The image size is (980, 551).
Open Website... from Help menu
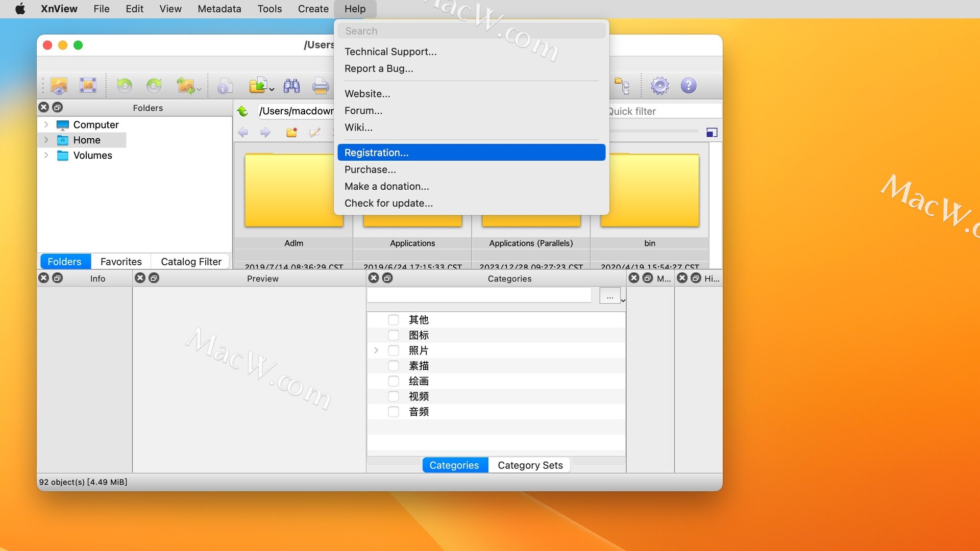[x=471, y=94]
